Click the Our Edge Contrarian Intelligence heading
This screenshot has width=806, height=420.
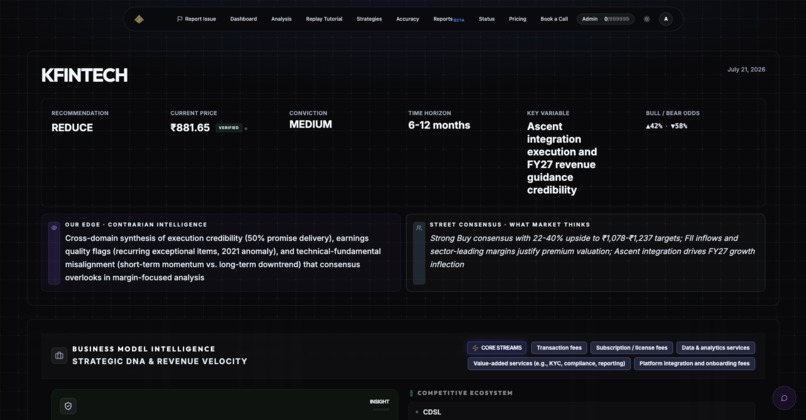[136, 225]
